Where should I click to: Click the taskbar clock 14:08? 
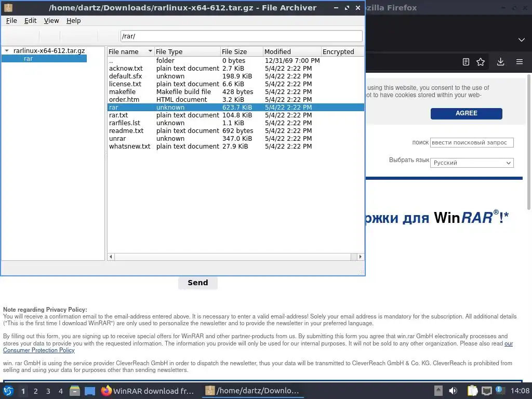(x=520, y=391)
